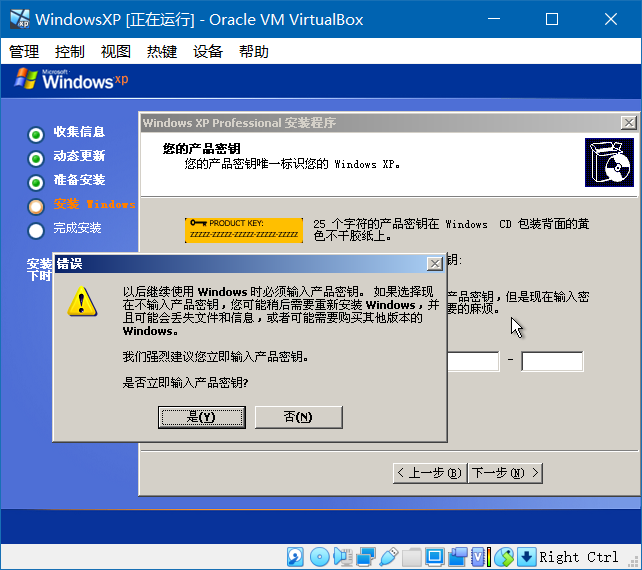Screen dimensions: 642x570
Task: Click the 您的产品密钥 heading text
Action: click(201, 149)
